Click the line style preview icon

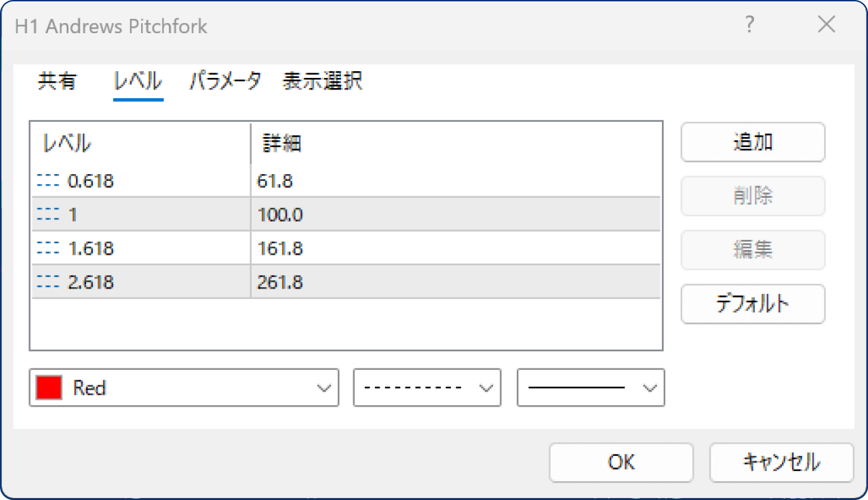click(x=414, y=387)
